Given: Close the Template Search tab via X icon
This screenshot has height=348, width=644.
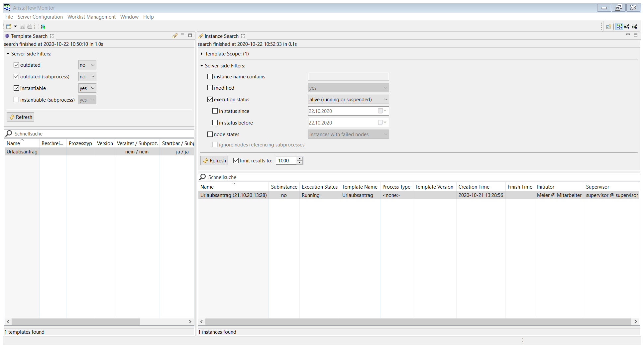Looking at the screenshot, I should point(52,36).
